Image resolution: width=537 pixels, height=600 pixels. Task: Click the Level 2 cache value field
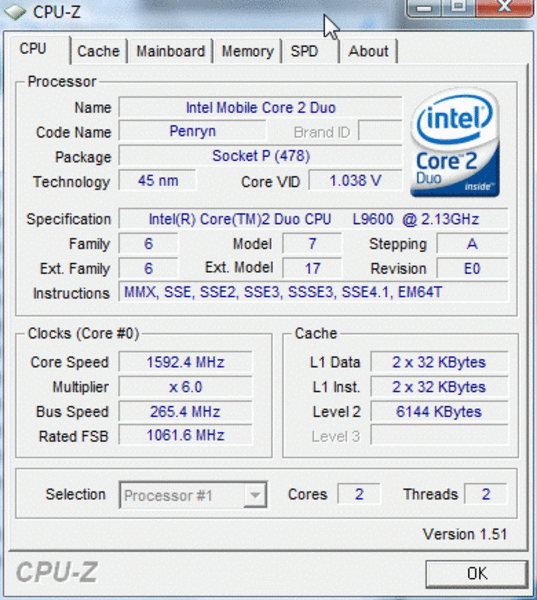(439, 412)
